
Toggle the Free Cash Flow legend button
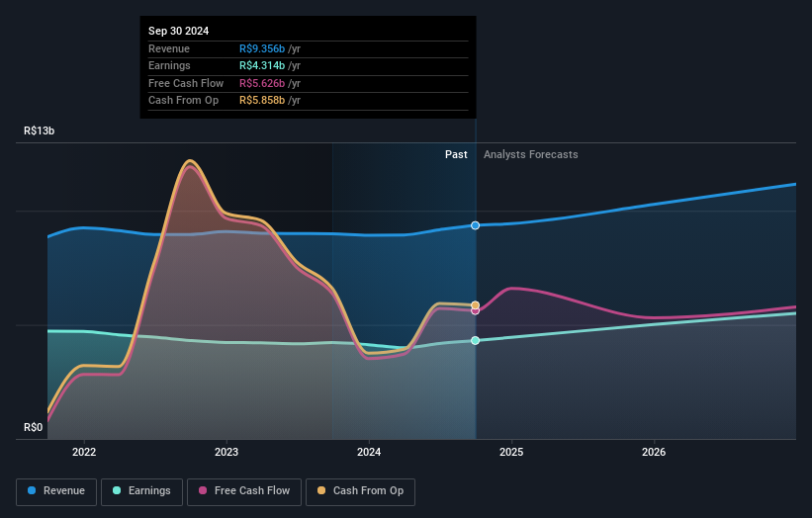tap(244, 491)
